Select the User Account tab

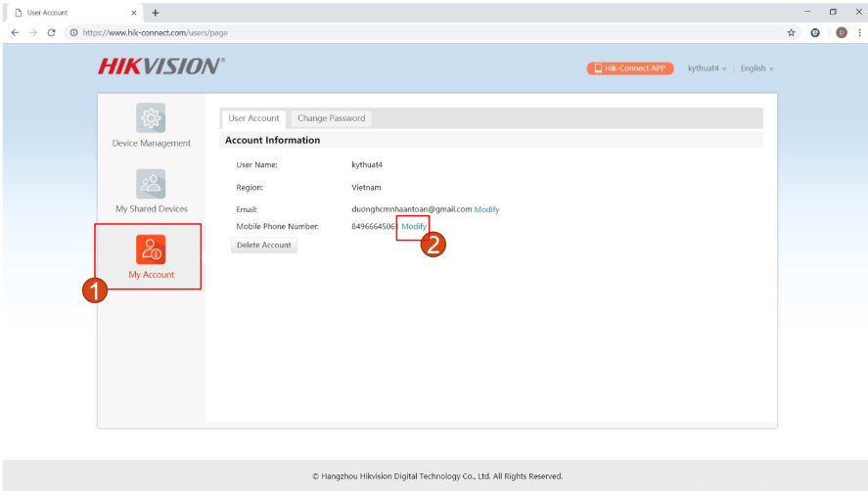click(x=253, y=118)
